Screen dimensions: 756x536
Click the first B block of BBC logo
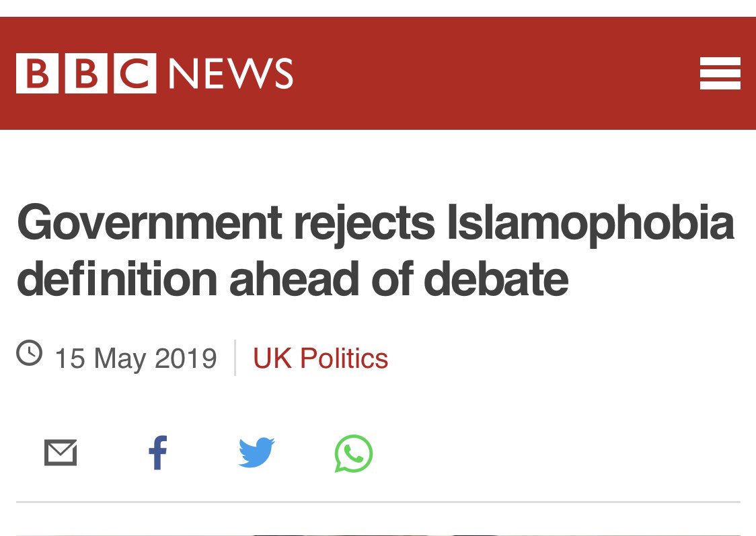[x=37, y=73]
